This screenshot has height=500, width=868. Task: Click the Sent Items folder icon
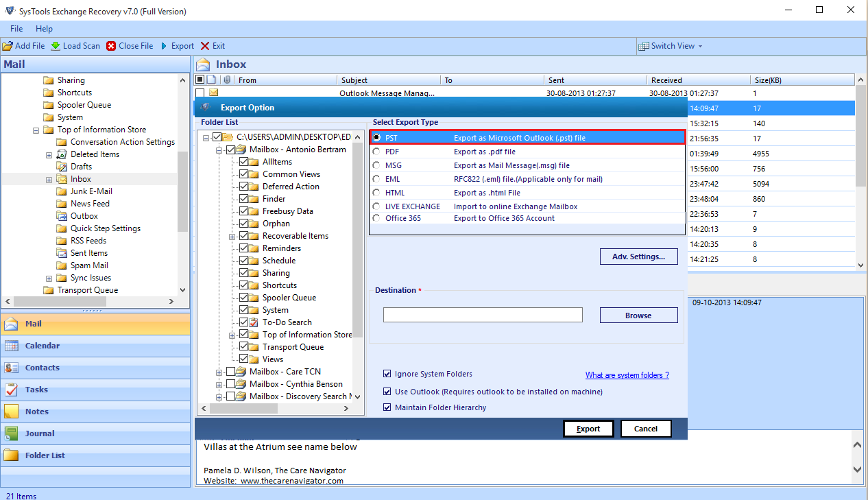tap(62, 253)
